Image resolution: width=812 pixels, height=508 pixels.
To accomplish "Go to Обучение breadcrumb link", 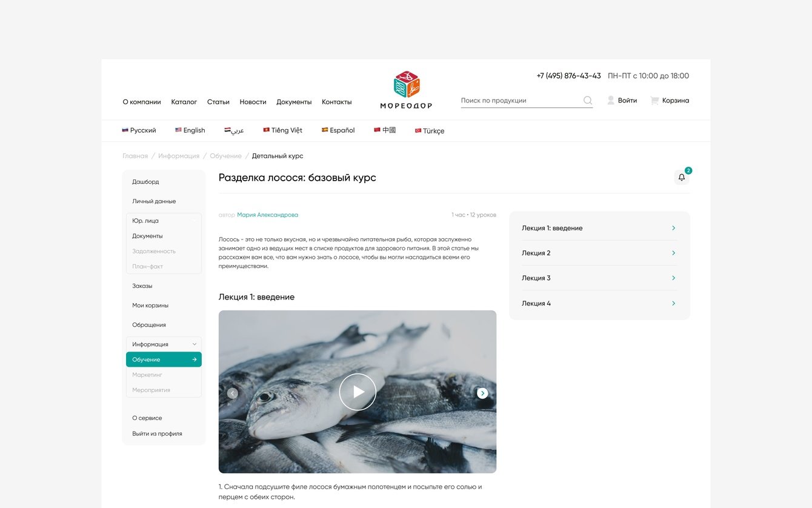I will click(225, 156).
